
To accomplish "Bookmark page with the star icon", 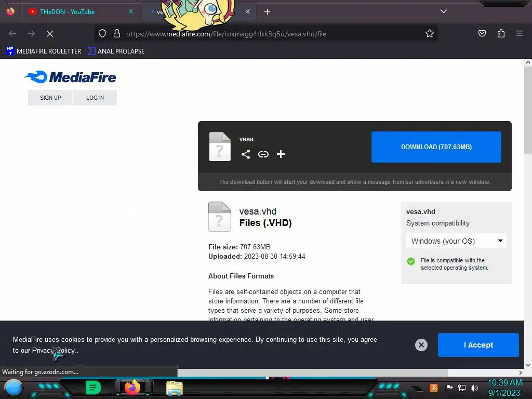I will click(x=430, y=34).
